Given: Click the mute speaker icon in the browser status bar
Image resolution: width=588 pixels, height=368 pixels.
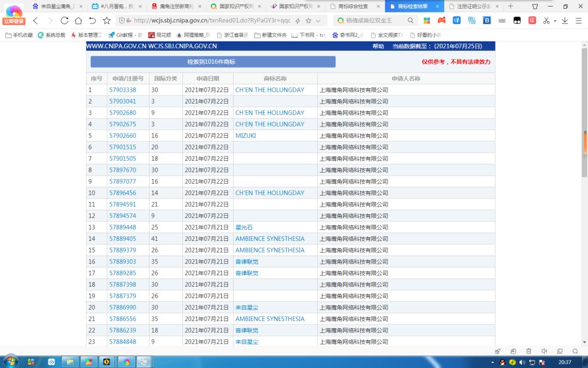Looking at the screenshot, I should (x=544, y=352).
